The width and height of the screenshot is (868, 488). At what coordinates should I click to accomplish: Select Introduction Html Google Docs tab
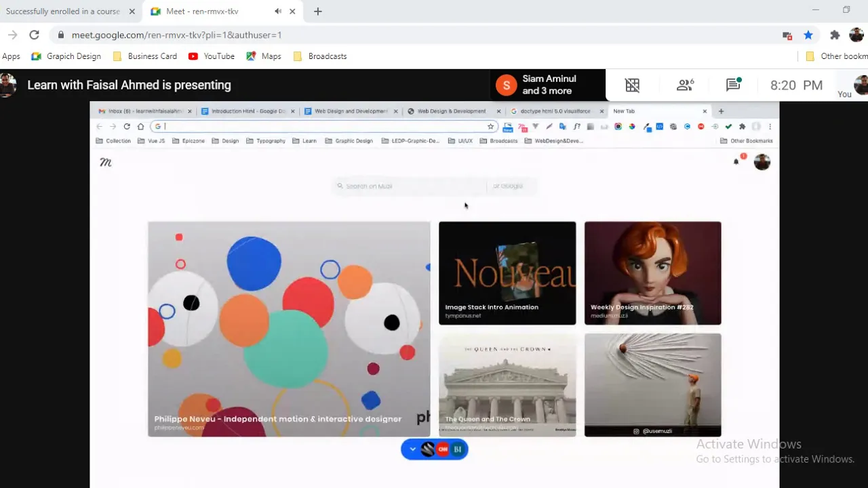[x=248, y=111]
